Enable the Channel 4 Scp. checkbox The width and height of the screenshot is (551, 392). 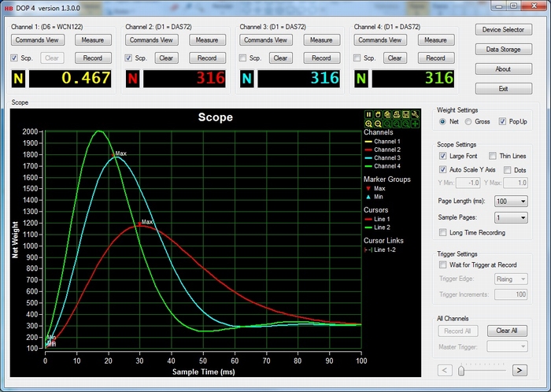tap(357, 58)
